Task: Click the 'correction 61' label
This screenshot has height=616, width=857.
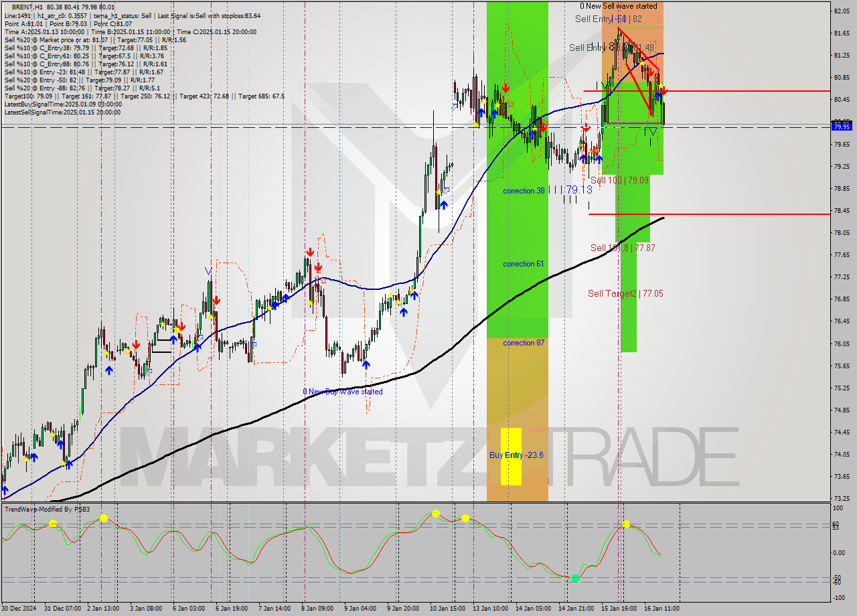Action: pos(524,264)
